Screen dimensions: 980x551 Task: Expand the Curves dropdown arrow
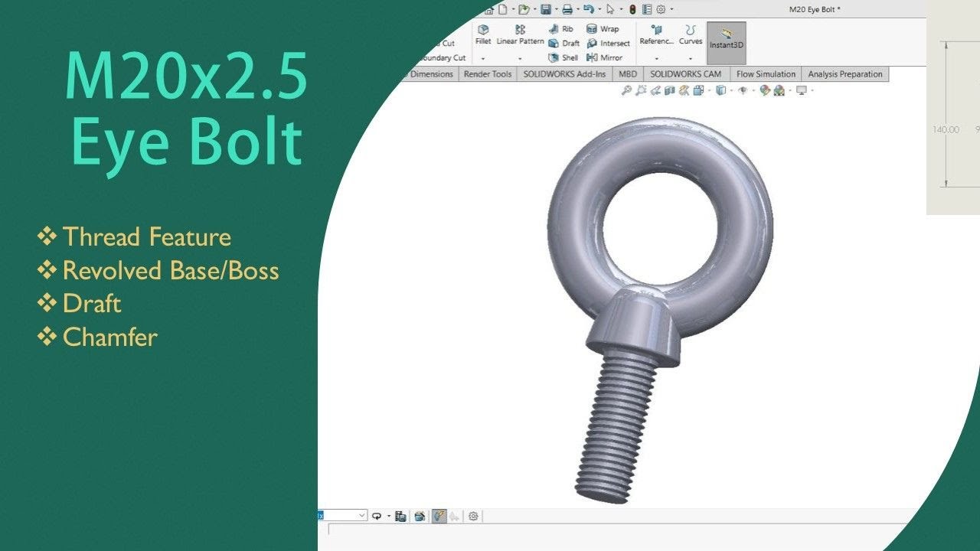[x=691, y=58]
